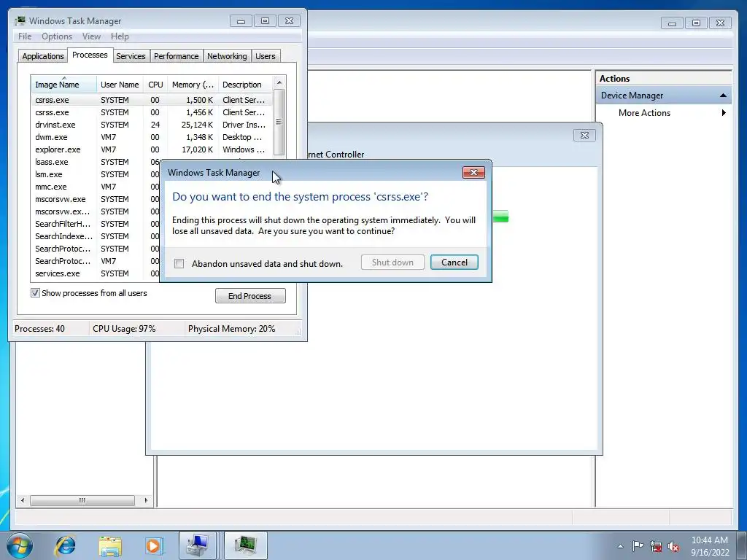Click 'Processes: 40' in status bar
The image size is (747, 560).
click(x=39, y=329)
